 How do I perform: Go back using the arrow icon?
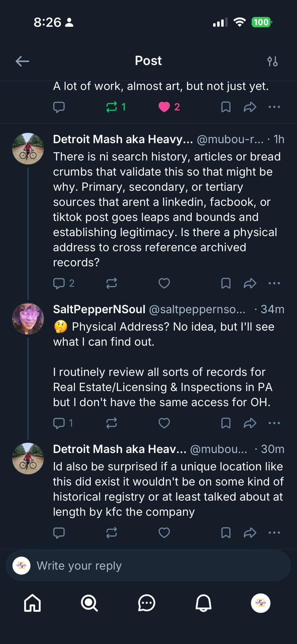(x=22, y=61)
